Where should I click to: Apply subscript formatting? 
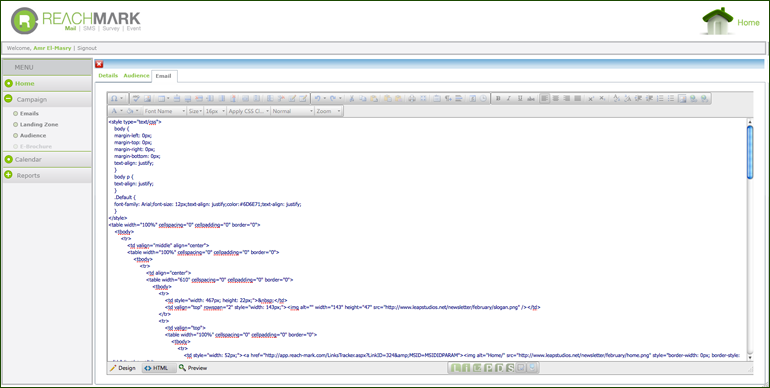click(602, 99)
